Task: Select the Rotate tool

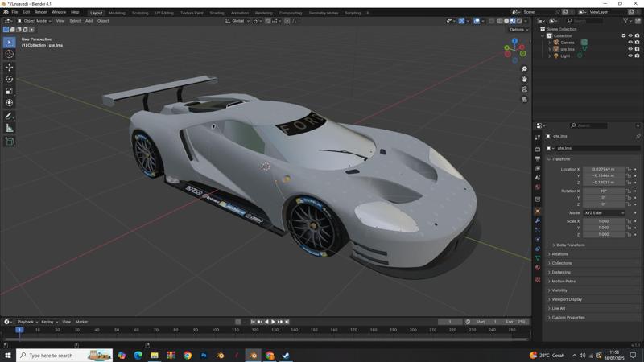Action: (x=10, y=79)
